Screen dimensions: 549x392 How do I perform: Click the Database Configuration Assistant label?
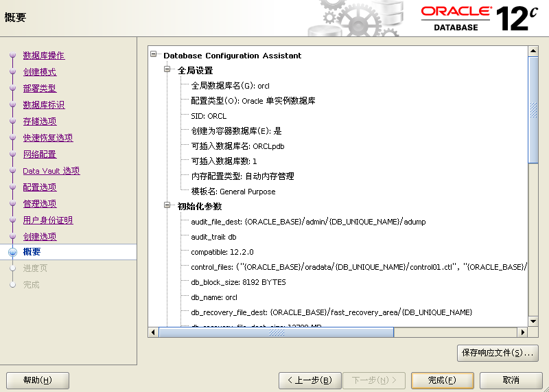click(x=233, y=56)
